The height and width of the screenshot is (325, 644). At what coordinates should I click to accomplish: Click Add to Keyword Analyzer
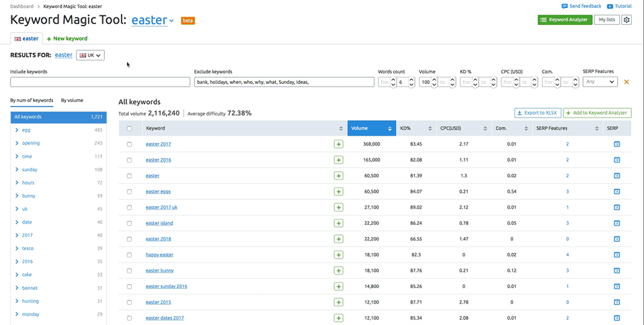597,113
